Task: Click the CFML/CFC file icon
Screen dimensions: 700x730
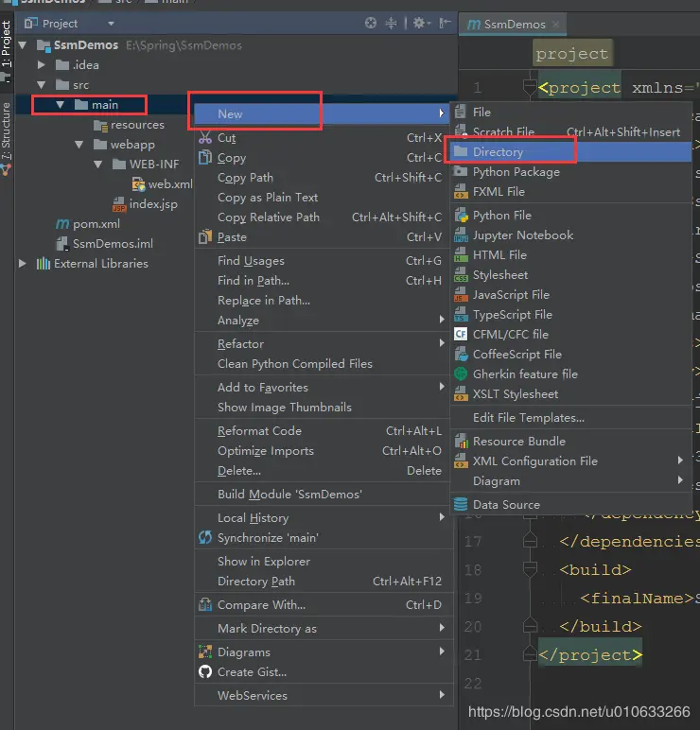Action: (x=461, y=334)
